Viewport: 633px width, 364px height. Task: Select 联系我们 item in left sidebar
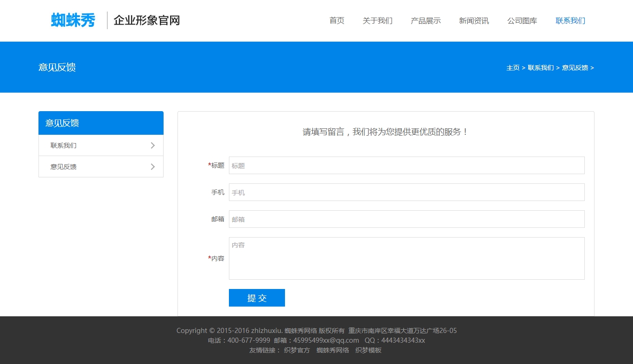coord(63,145)
